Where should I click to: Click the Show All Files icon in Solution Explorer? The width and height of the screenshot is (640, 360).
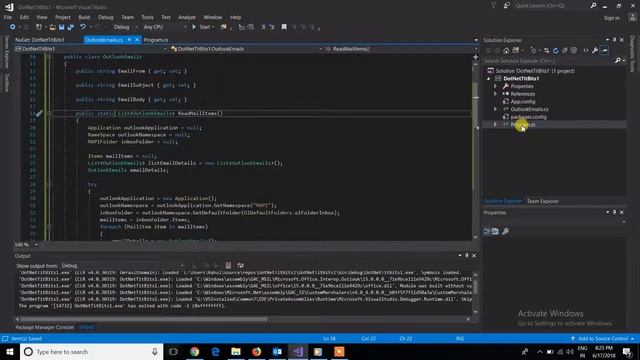tap(573, 51)
